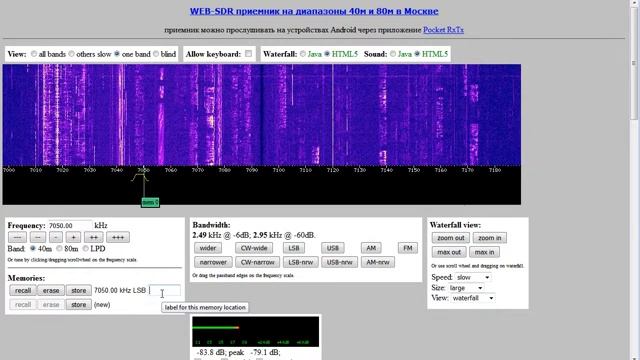
Task: Store a (new) memory entry
Action: click(79, 305)
